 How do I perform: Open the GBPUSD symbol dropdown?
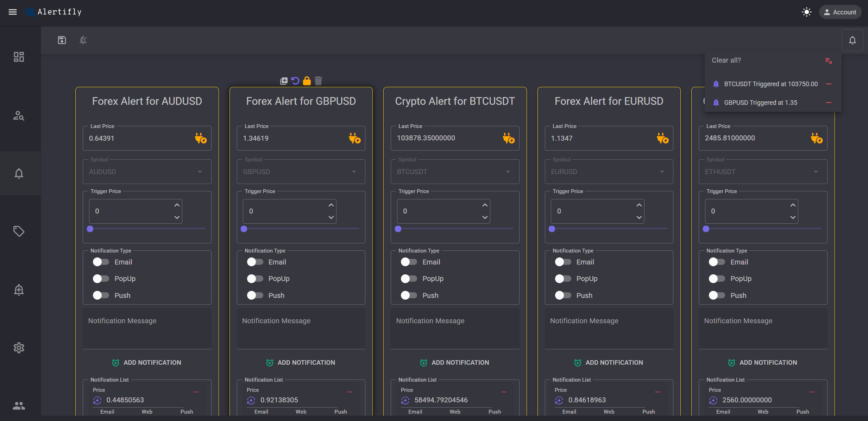(x=301, y=172)
